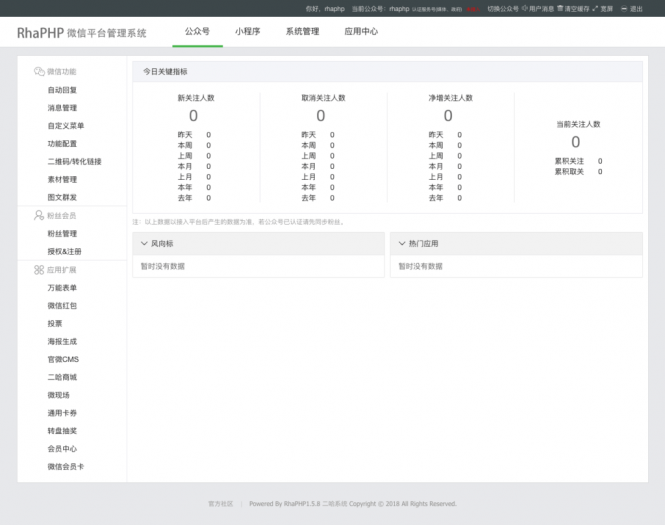Click the 粉丝会员 section heading
This screenshot has height=525, width=665.
pyautogui.click(x=61, y=216)
